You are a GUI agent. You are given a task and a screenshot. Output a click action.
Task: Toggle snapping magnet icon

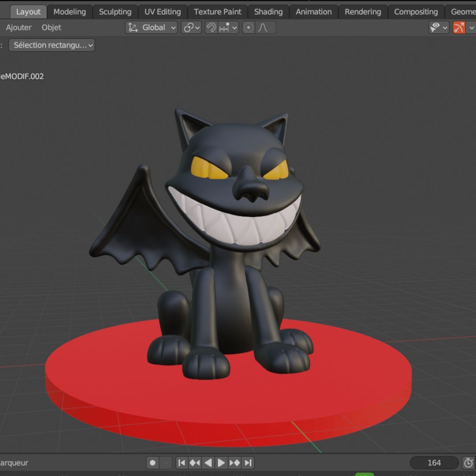point(211,28)
